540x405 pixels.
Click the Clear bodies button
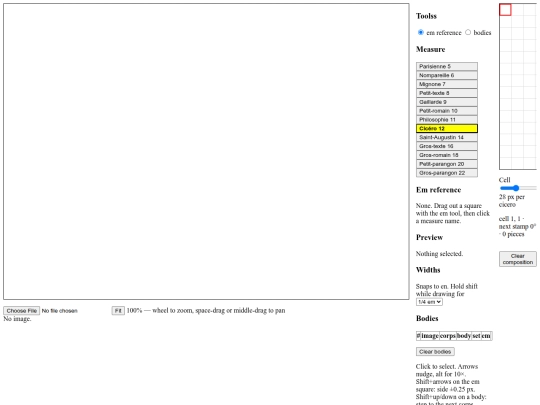[x=435, y=352]
